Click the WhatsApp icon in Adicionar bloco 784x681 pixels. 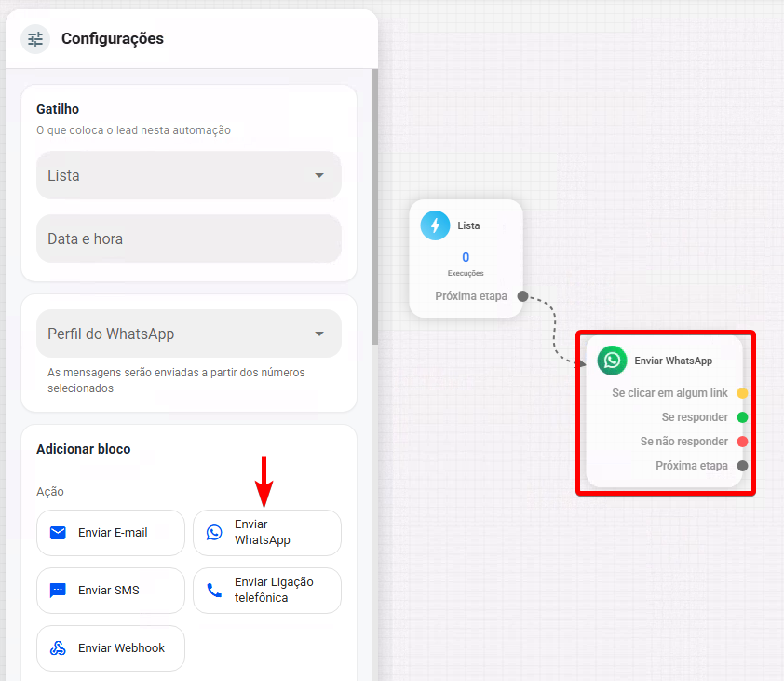pos(214,532)
